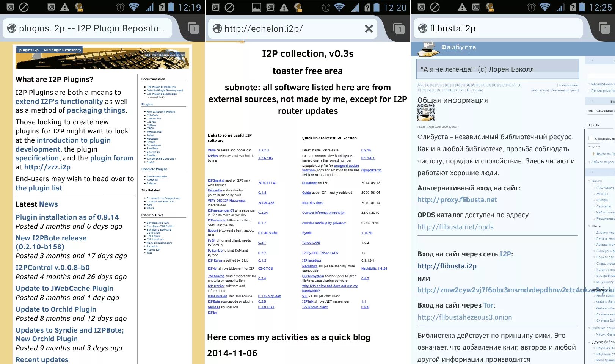
Task: Open 'Сериалы' in Flibusta sidebar
Action: (604, 206)
